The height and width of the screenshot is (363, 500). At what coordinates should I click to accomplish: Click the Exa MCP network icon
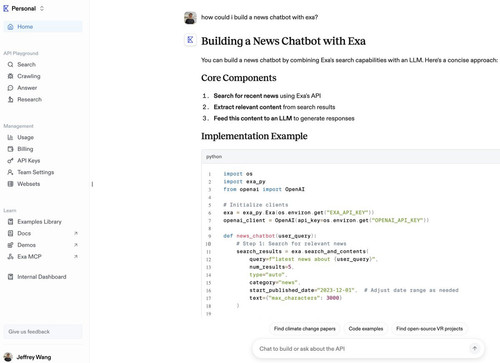10,257
